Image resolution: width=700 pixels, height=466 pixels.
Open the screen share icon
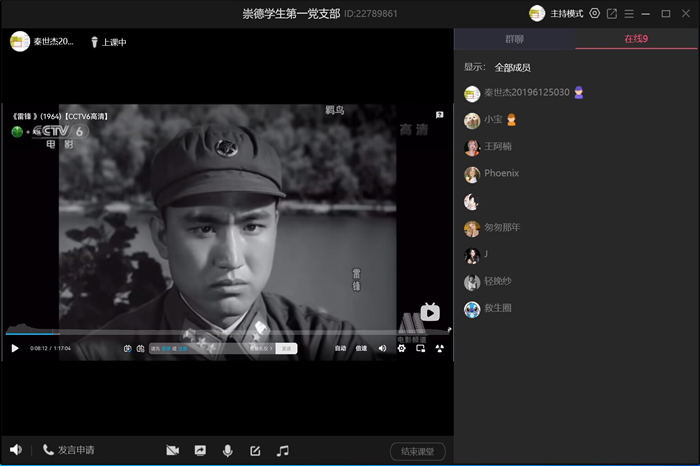point(200,451)
